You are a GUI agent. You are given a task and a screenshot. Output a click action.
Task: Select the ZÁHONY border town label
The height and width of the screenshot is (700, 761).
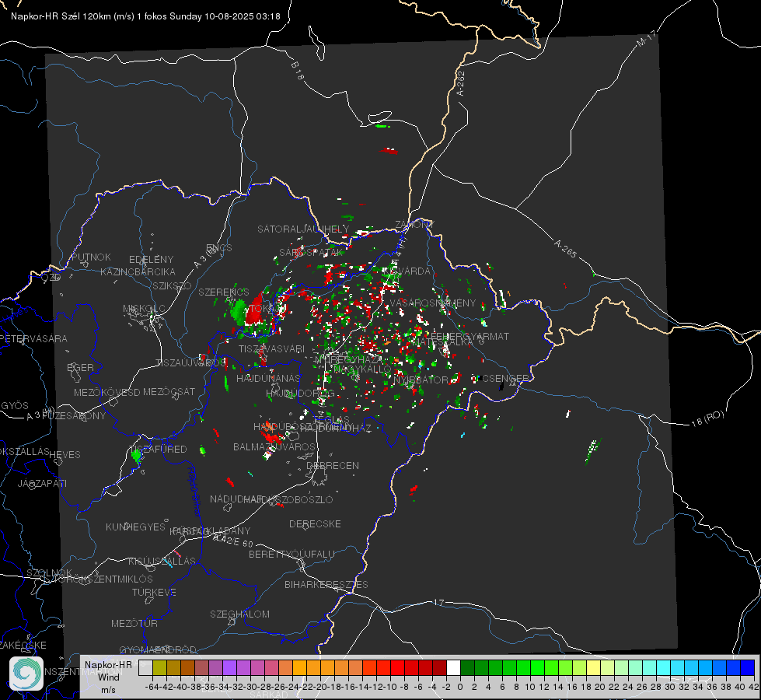(x=414, y=225)
